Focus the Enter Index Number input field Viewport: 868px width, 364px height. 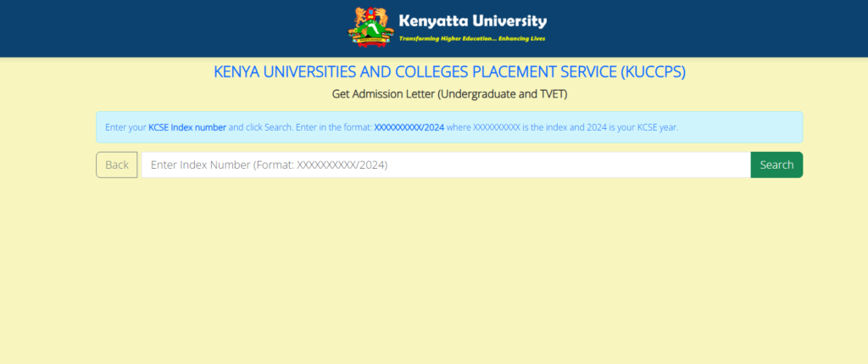[x=445, y=165]
